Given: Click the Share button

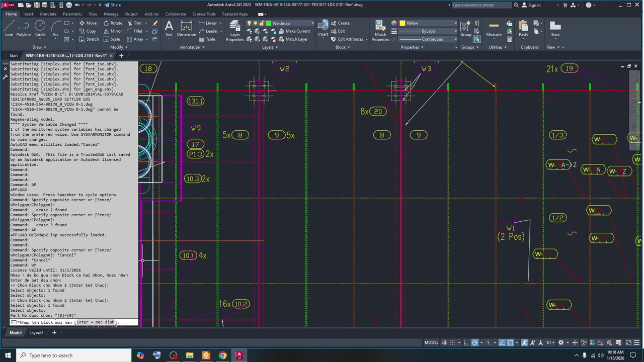Looking at the screenshot, I should point(113,5).
